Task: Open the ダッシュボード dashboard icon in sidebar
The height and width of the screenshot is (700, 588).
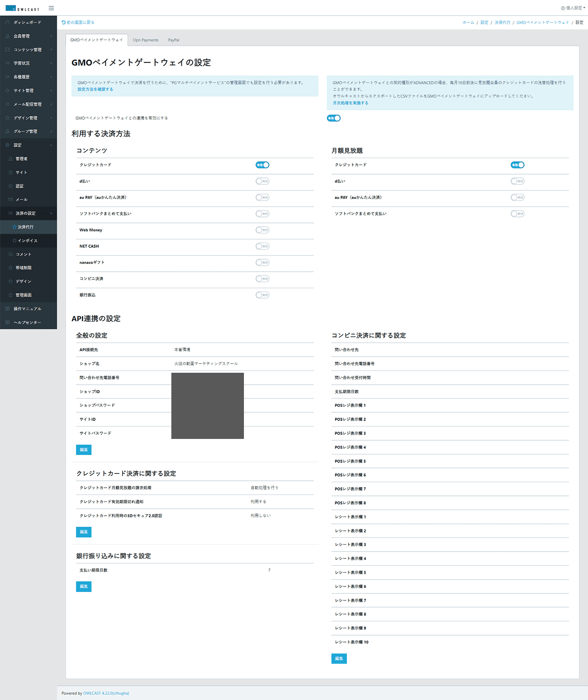Action: [6, 22]
